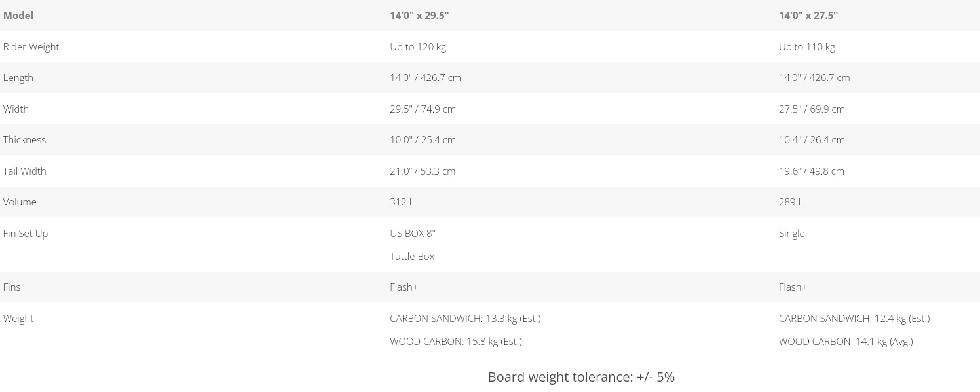Click the Up to 120 kg value

point(418,47)
